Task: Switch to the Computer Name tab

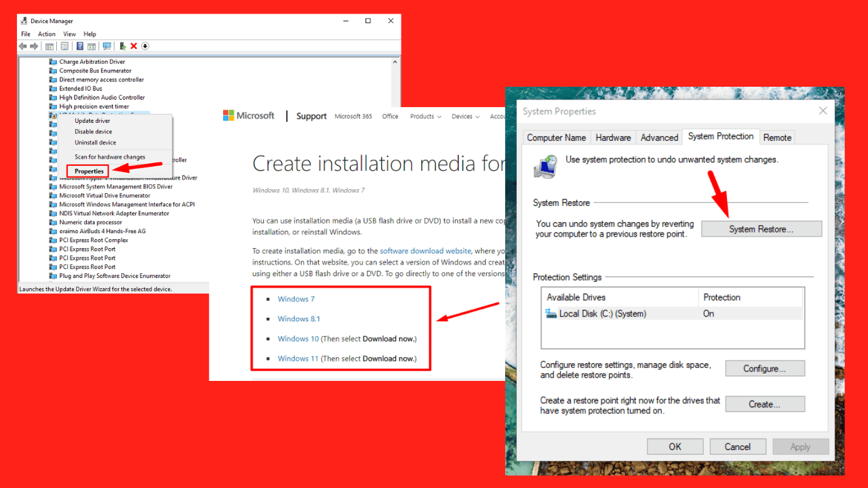Action: [557, 138]
